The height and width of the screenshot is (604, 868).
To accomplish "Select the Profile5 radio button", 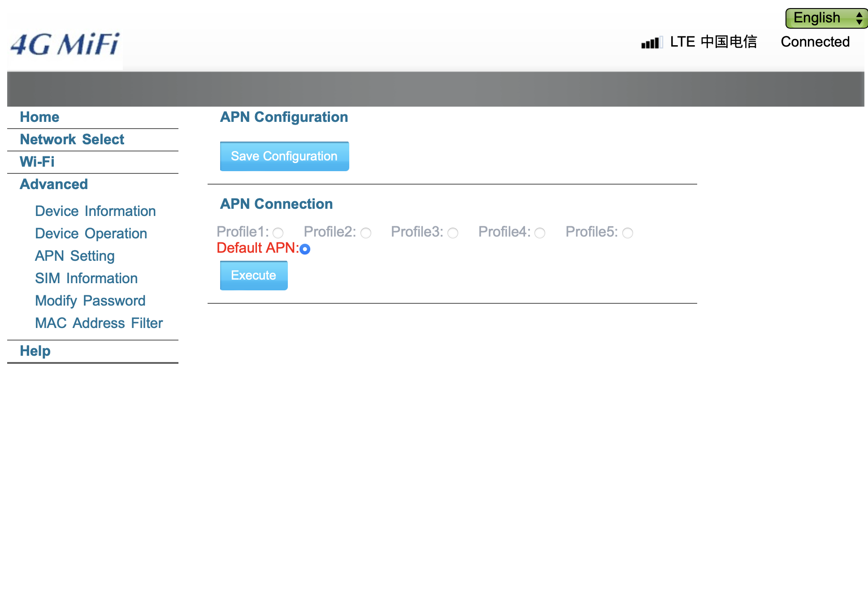I will click(x=628, y=233).
